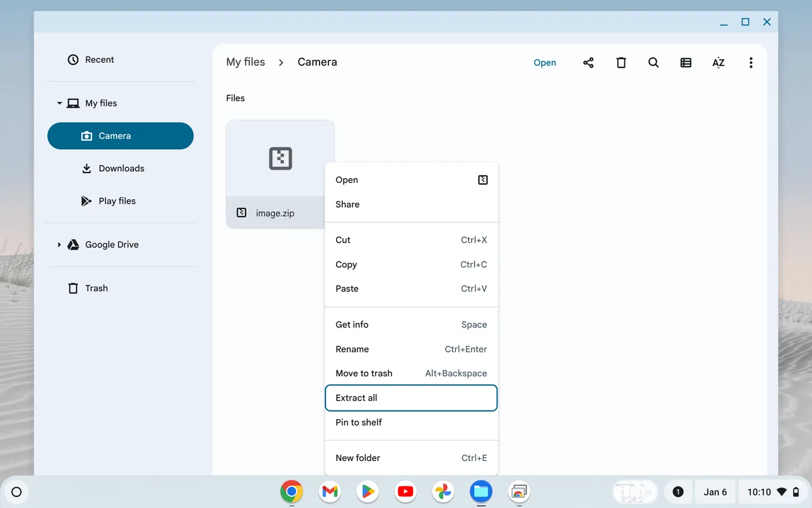This screenshot has width=812, height=508.
Task: Click the My files laptop icon
Action: pyautogui.click(x=73, y=103)
